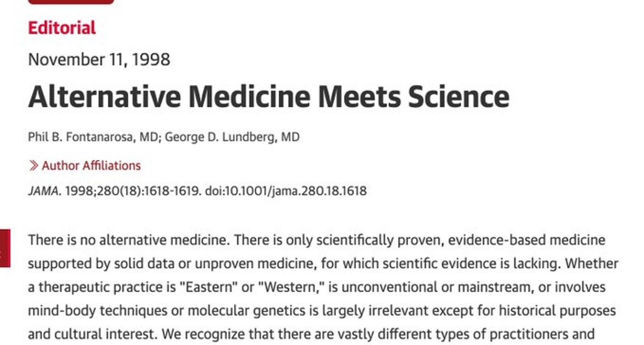
Task: Click the red button above Editorial
Action: click(71, 2)
